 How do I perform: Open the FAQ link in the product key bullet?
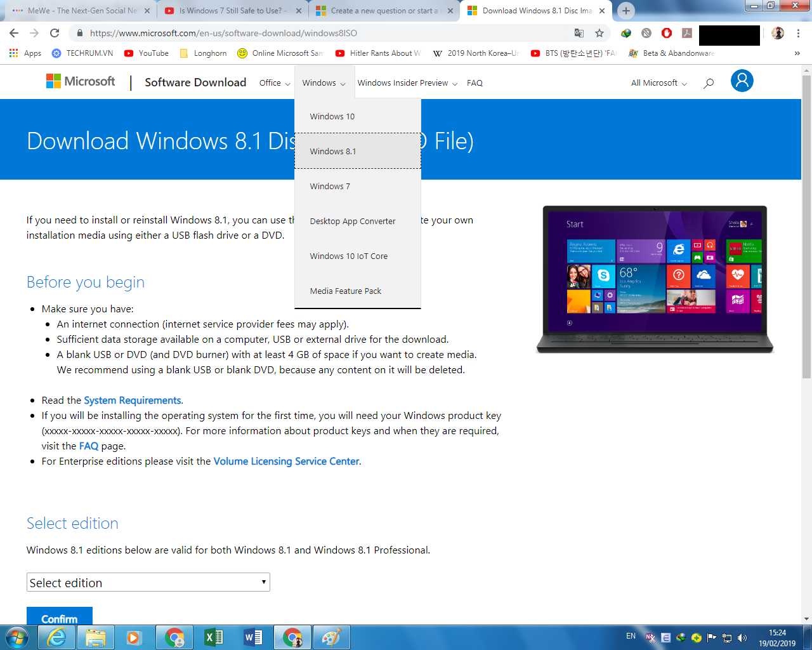tap(89, 446)
